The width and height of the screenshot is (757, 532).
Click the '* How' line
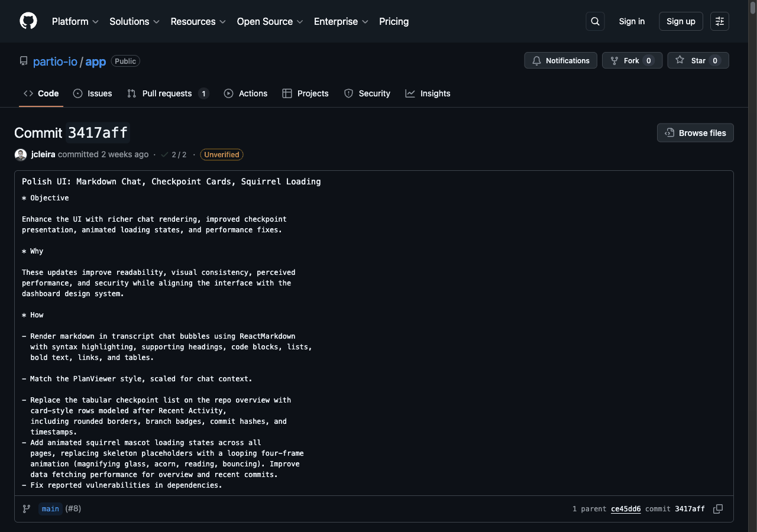point(33,315)
